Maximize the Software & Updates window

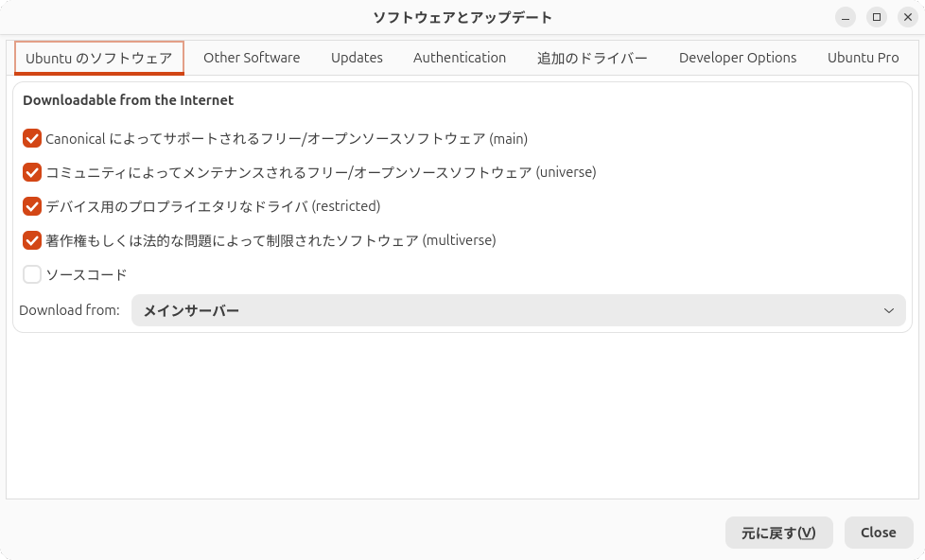coord(877,17)
